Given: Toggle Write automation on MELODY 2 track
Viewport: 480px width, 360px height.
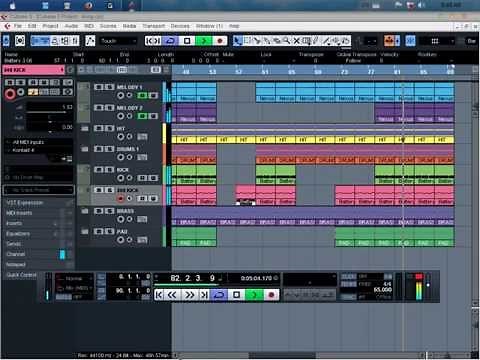Looking at the screenshot, I should point(153,116).
